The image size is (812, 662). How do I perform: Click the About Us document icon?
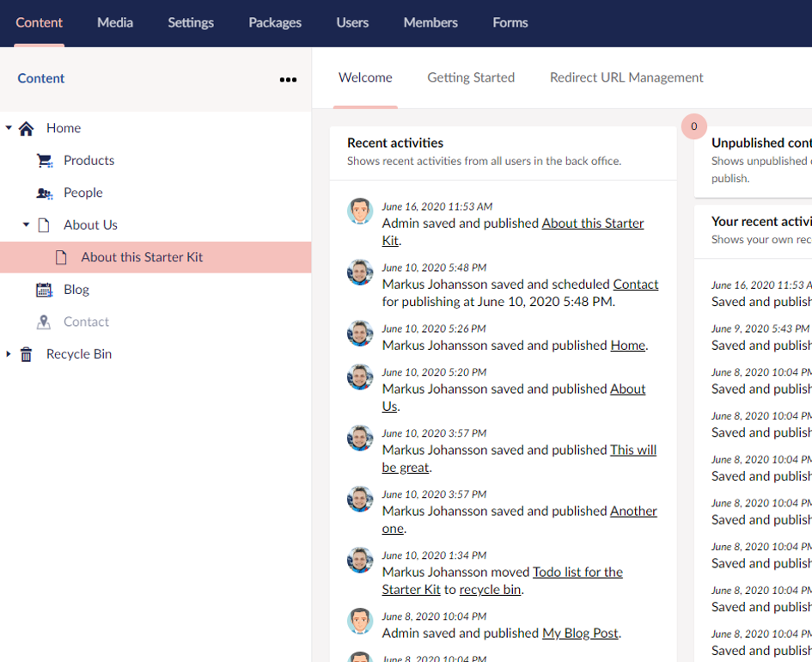coord(43,224)
